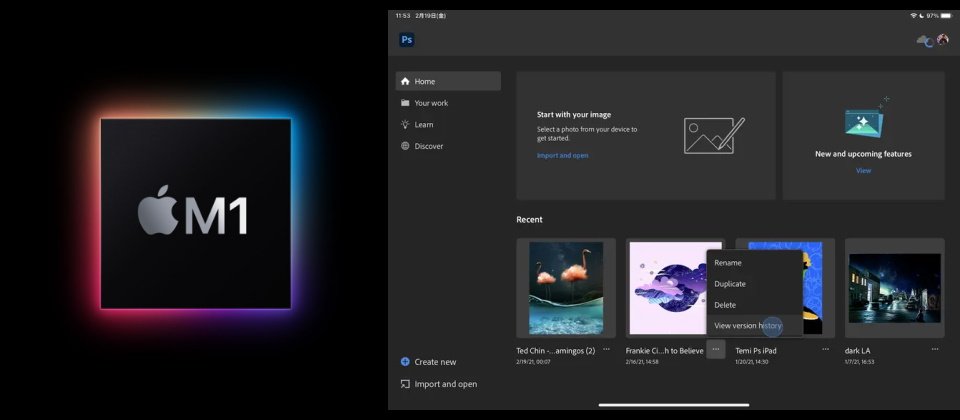The width and height of the screenshot is (960, 420).
Task: Open more options for Ted Chin file
Action: [x=606, y=349]
